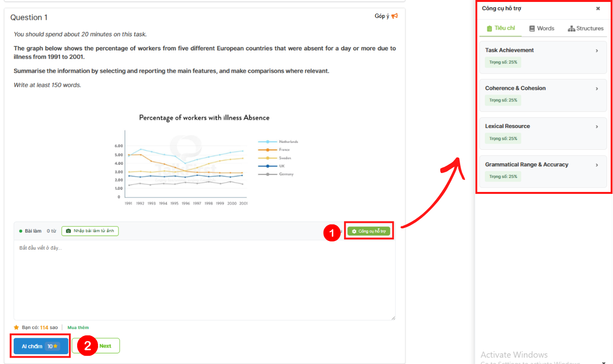Image resolution: width=613 pixels, height=364 pixels.
Task: Expand the Coherence & Cohesion chevron
Action: [596, 89]
